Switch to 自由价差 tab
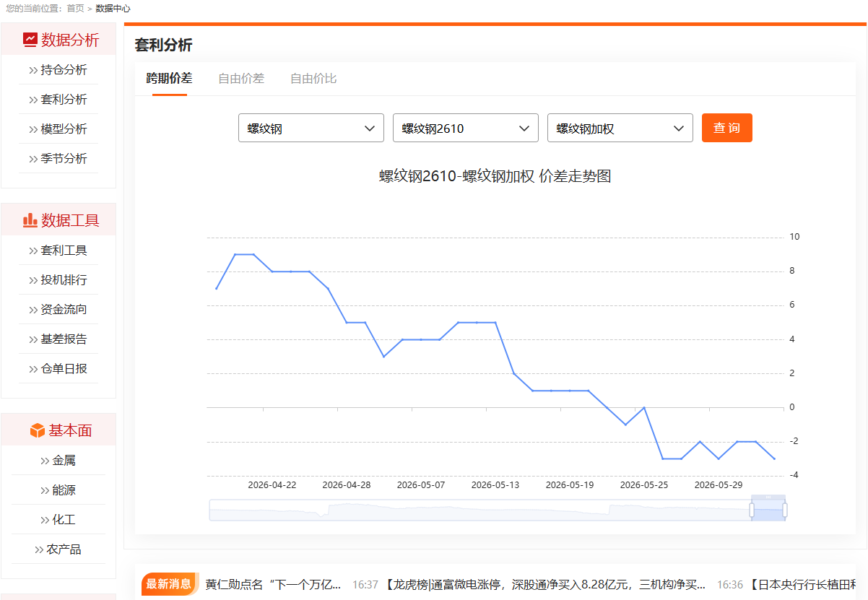Screen dimensions: 868x600 click(241, 79)
